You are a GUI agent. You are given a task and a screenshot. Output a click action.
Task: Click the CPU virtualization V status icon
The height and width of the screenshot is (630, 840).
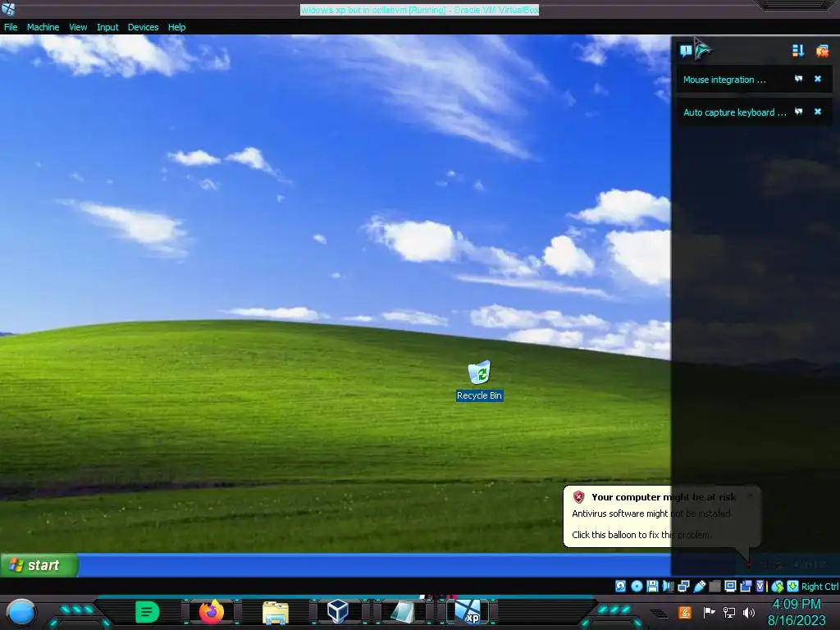(x=760, y=586)
